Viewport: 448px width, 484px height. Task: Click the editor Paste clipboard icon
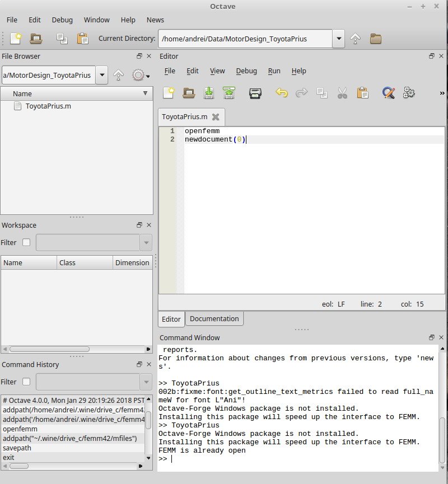(362, 93)
